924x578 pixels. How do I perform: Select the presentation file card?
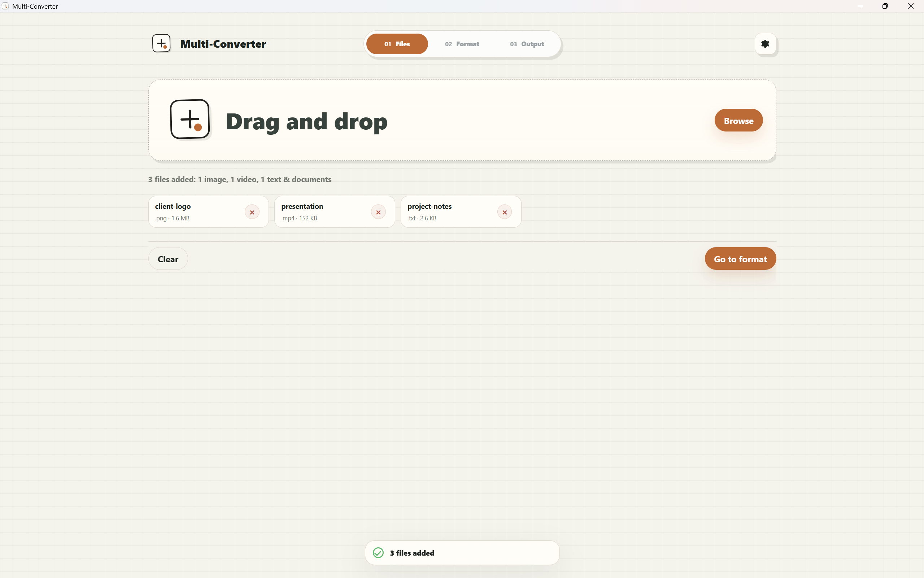(335, 212)
